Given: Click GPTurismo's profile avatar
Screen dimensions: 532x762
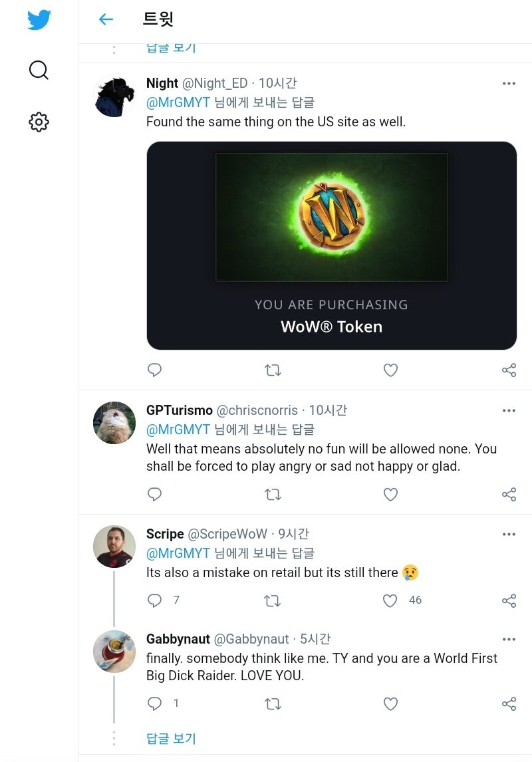Looking at the screenshot, I should (x=114, y=423).
